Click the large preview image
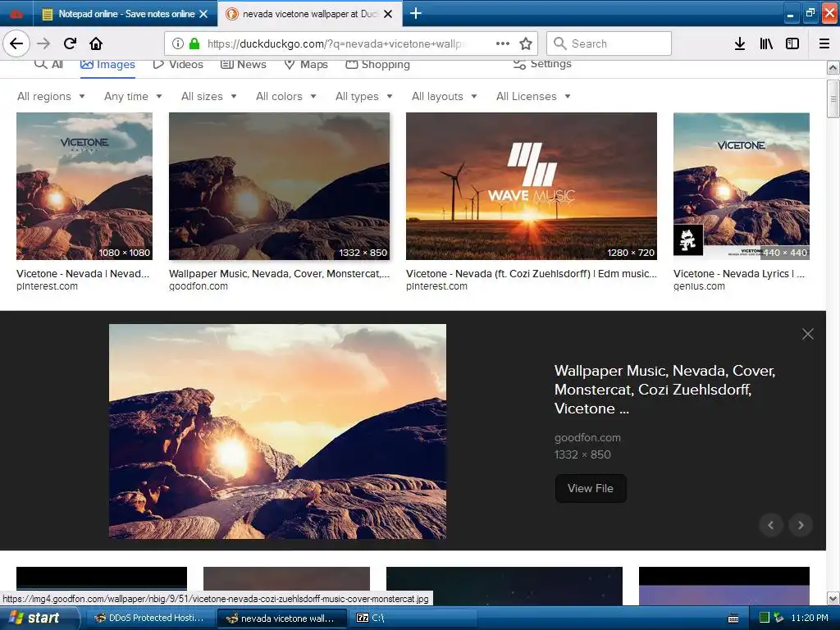840x630 pixels. click(x=277, y=431)
